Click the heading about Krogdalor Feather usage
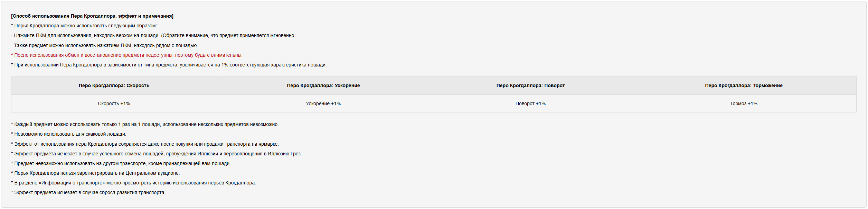 [x=92, y=16]
